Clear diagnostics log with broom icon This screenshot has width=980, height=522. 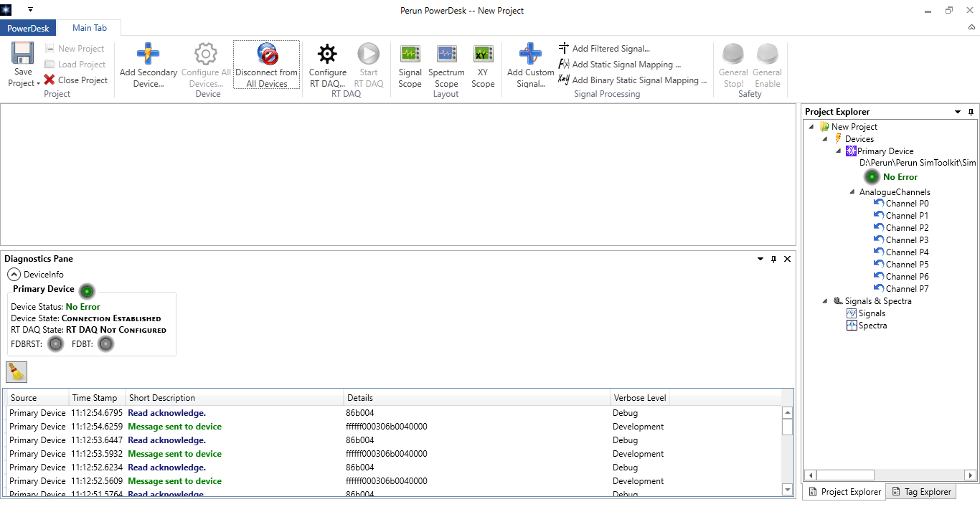[x=17, y=371]
